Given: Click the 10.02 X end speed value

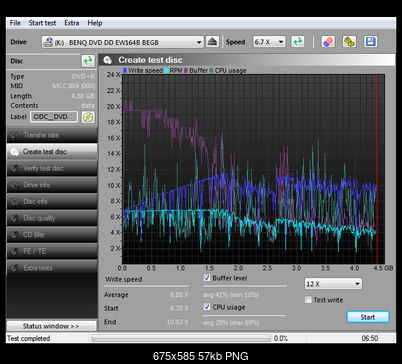Looking at the screenshot, I should click(177, 322).
